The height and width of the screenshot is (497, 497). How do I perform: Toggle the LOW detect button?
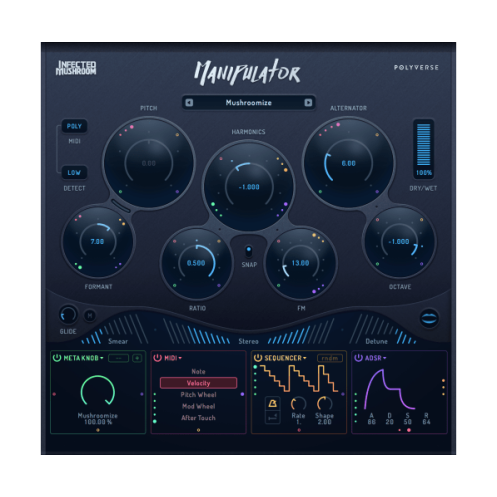[x=74, y=173]
